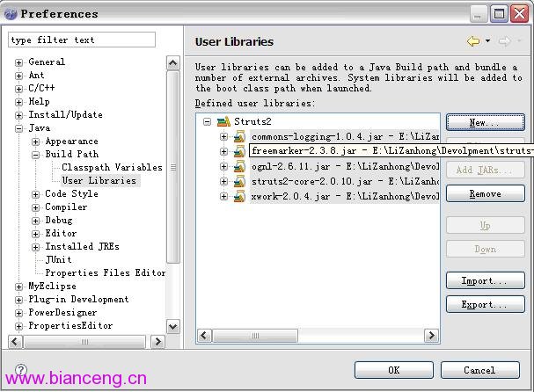Expand the Compiler node
The width and height of the screenshot is (534, 392).
click(35, 207)
